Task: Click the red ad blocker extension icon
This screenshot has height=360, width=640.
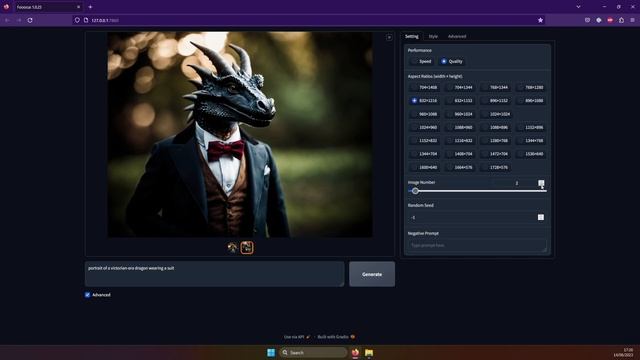Action: (x=610, y=20)
